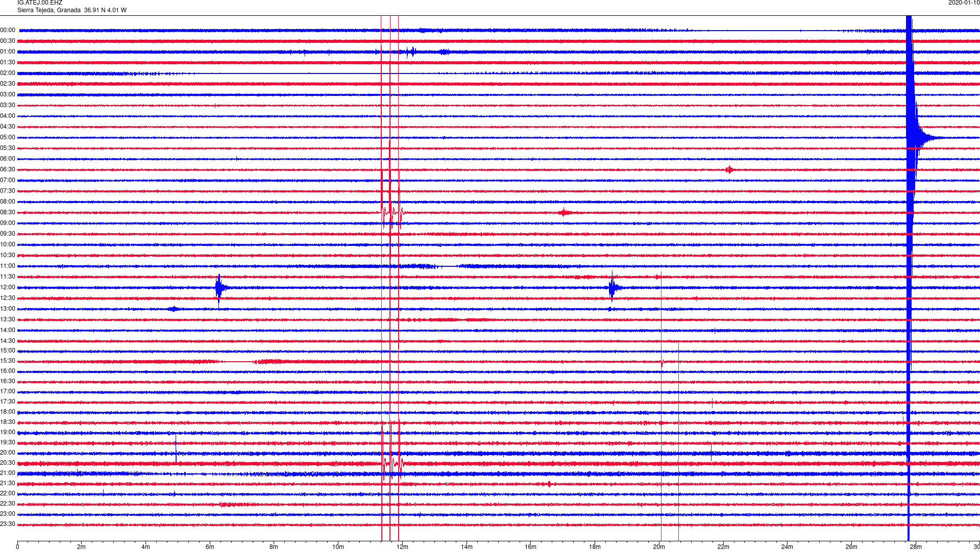Click the large blue earthquake coda on 05:00 trace
Screen dimensions: 980x551
pyautogui.click(x=925, y=138)
